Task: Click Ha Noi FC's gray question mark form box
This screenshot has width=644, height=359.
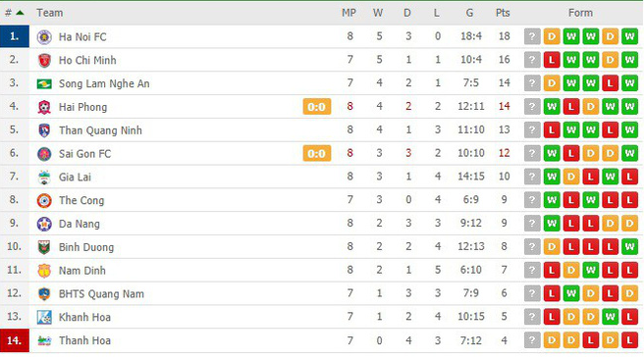Action: (x=532, y=37)
